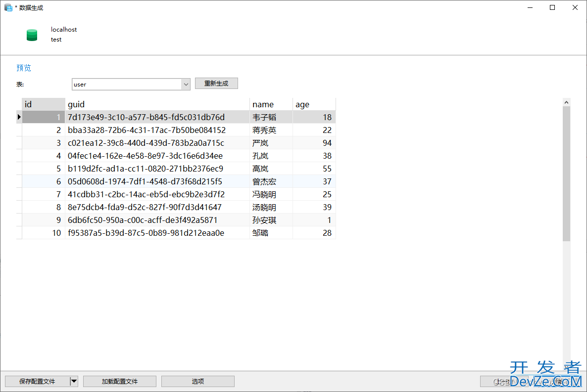587x392 pixels.
Task: Click the green database icon for localhost
Action: 32,35
